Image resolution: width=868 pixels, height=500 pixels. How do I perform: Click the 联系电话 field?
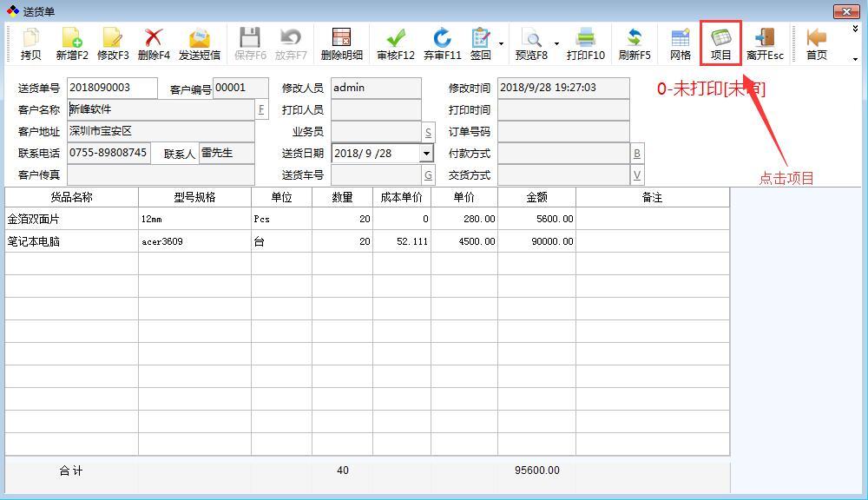108,154
